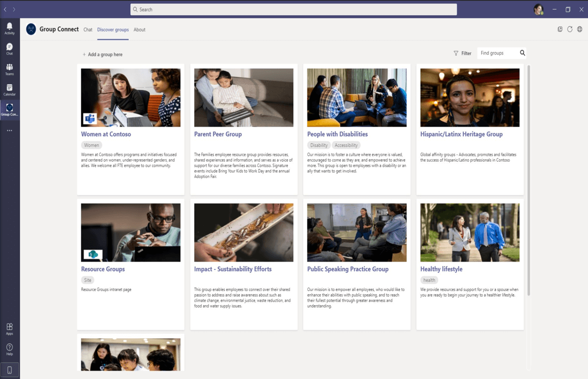Open the Apps store icon
The width and height of the screenshot is (588, 379).
[x=9, y=329]
